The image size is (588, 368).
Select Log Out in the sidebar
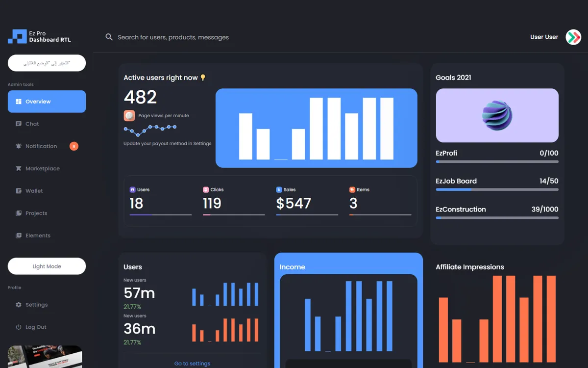(47, 327)
